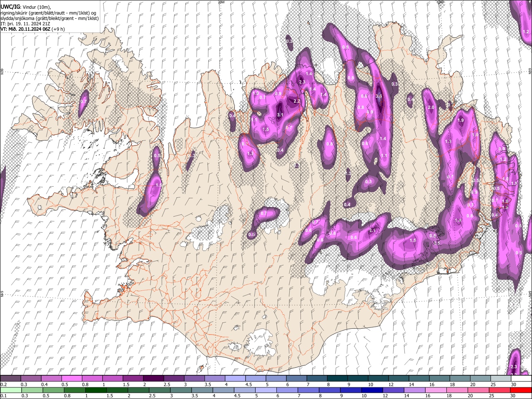Image resolution: width=532 pixels, height=399 pixels.
Task: Click the 'IT: þri. 19. 11. 2024 21Z' line
Action: pyautogui.click(x=25, y=24)
